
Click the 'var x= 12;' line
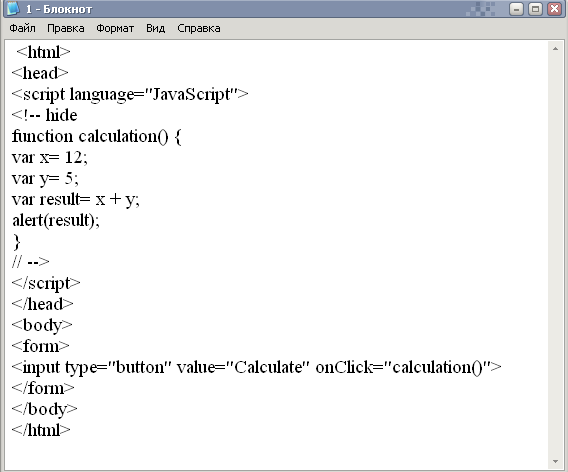click(x=50, y=158)
